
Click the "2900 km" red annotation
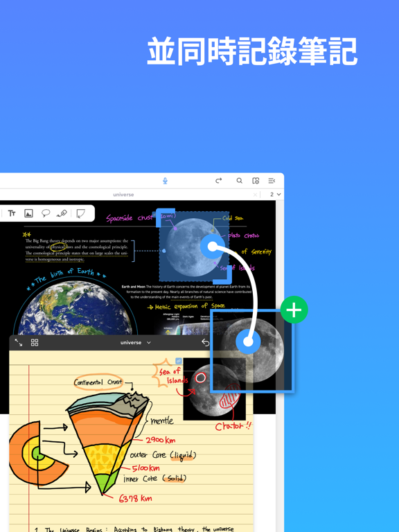point(161,440)
